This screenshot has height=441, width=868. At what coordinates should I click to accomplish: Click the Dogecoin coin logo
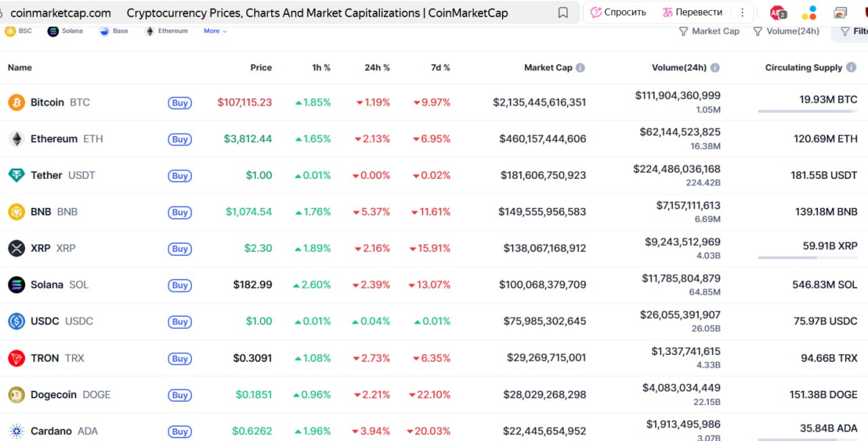(16, 395)
